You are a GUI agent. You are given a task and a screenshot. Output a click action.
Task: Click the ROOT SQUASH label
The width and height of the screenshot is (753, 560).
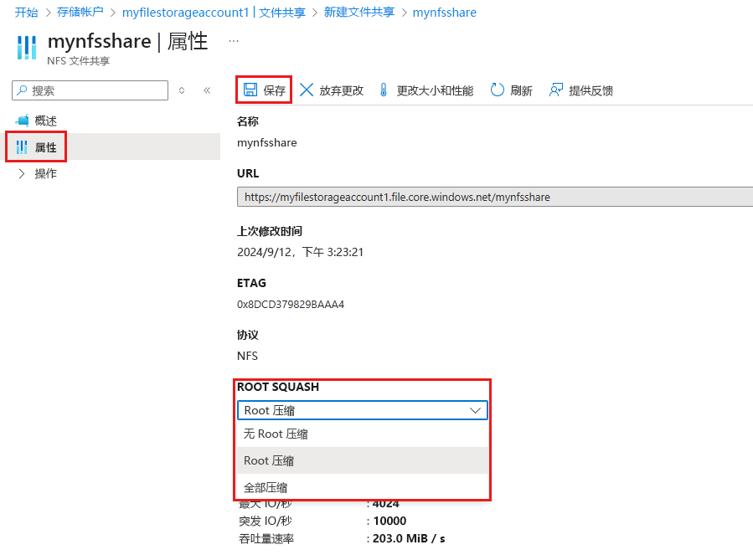tap(278, 387)
